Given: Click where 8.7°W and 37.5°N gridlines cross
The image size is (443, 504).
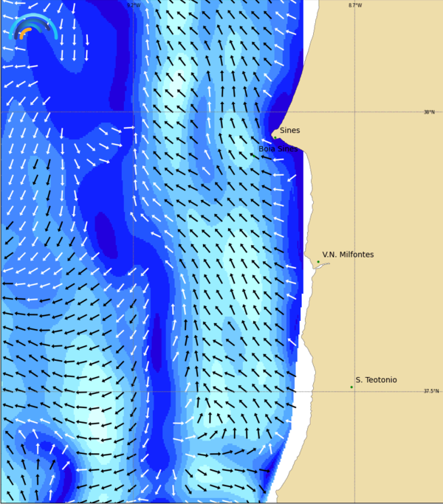Looking at the screenshot, I should [354, 392].
